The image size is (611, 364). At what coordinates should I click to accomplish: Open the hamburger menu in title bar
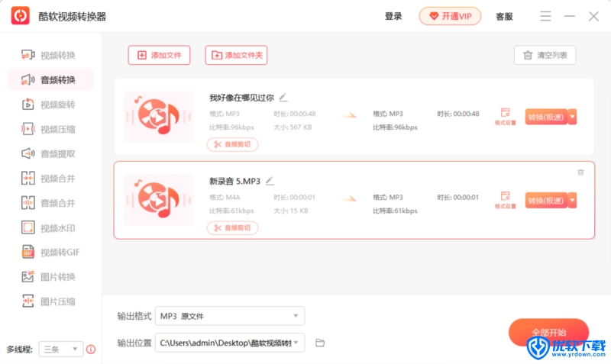(545, 16)
